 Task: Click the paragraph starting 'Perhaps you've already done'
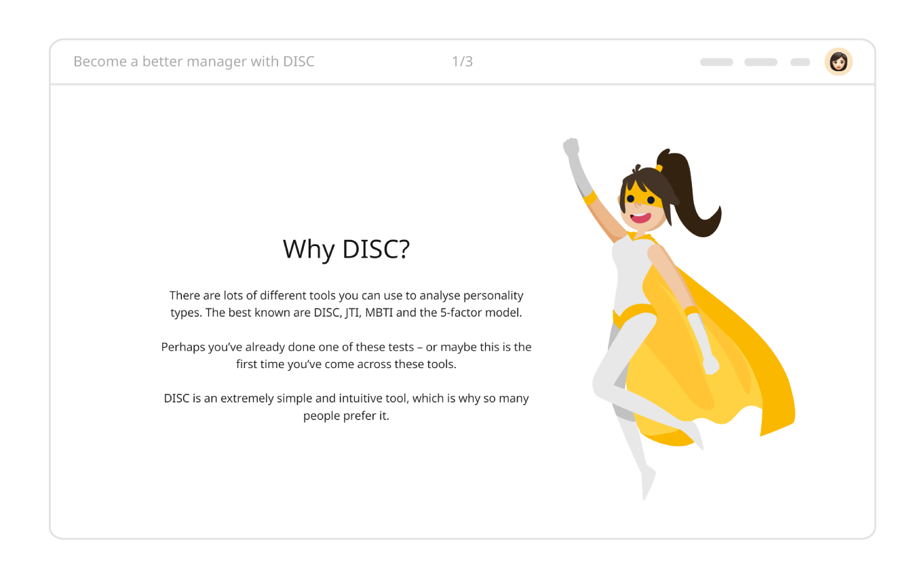pos(346,355)
